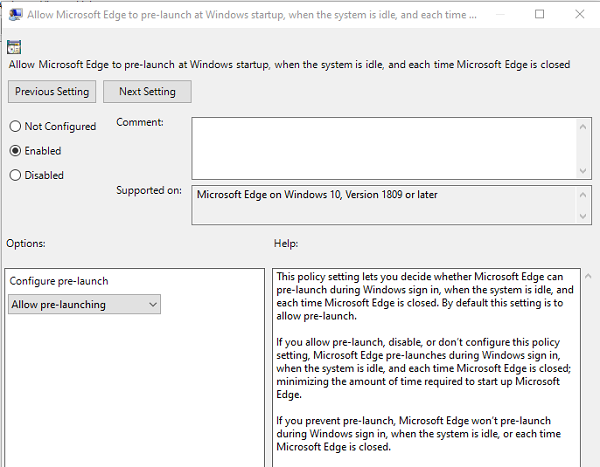This screenshot has width=600, height=467.
Task: Go to the Previous Setting
Action: (52, 92)
